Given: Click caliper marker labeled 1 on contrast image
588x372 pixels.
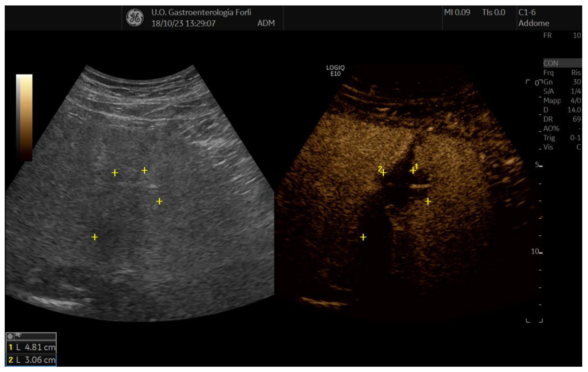Looking at the screenshot, I should (x=413, y=170).
